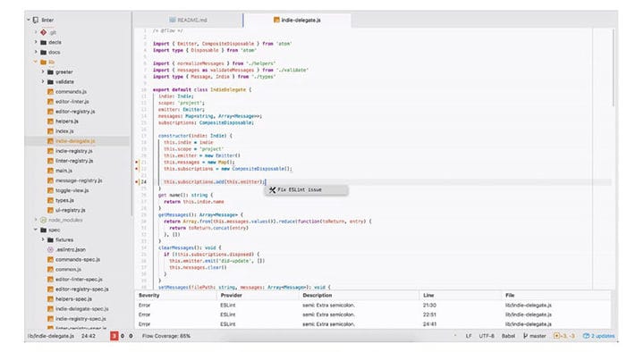Viewport: 644px width, 352px height.
Task: Collapse the spec folder
Action: [x=36, y=230]
